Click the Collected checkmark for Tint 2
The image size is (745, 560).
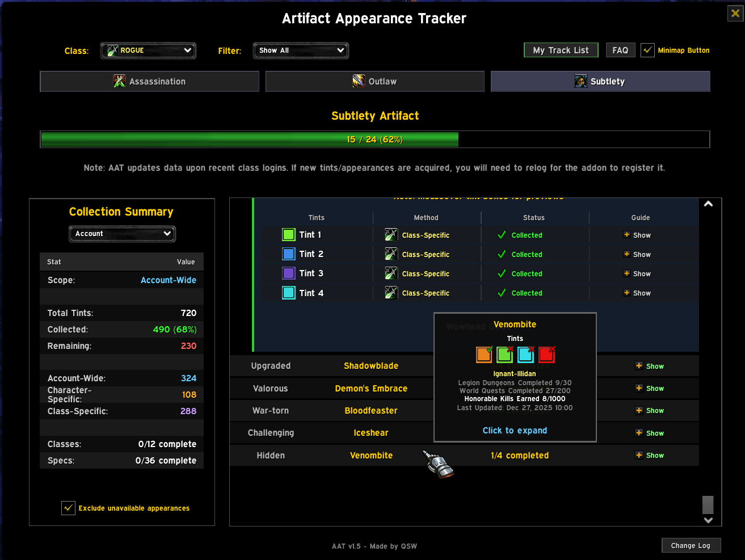[x=502, y=254]
